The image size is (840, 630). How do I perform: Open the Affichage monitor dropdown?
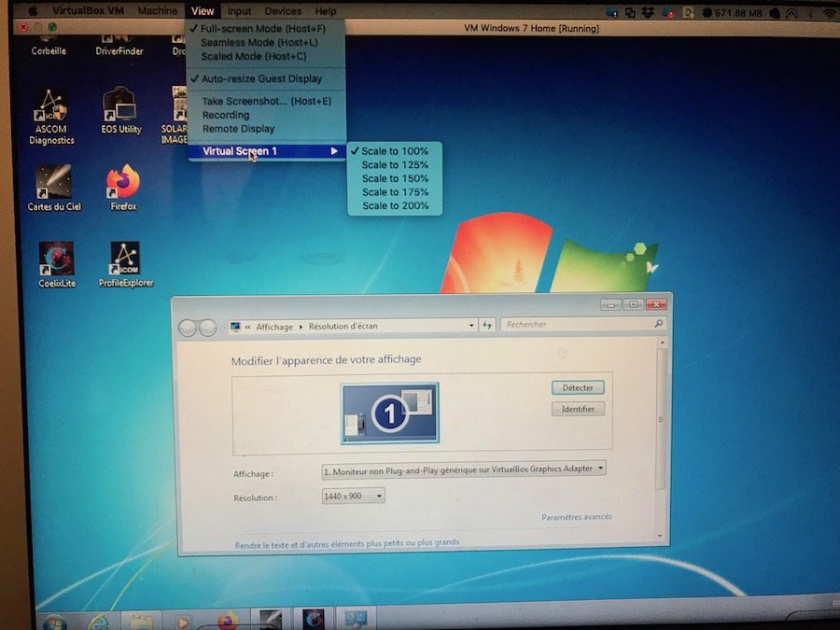point(463,469)
